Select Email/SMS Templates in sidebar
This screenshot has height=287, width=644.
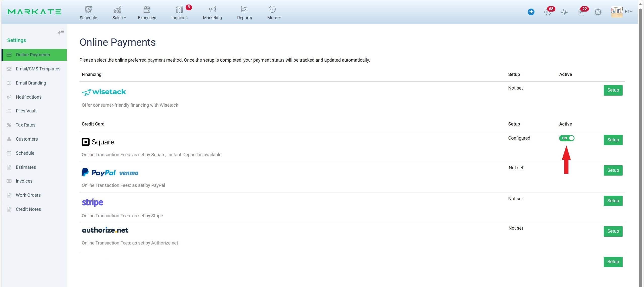pyautogui.click(x=38, y=69)
